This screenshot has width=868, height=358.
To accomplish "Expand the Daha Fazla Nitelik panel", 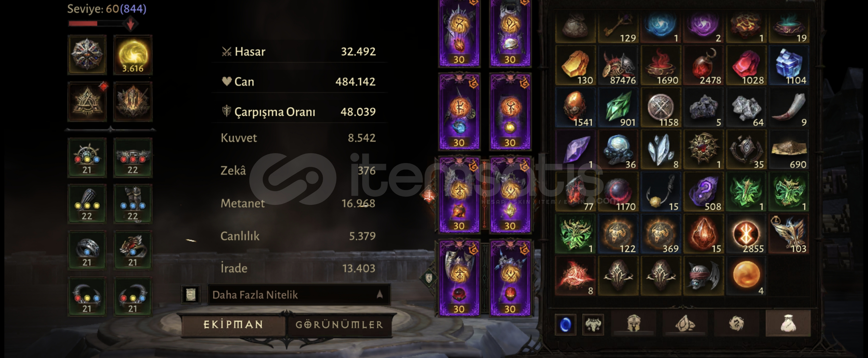I will coord(299,294).
